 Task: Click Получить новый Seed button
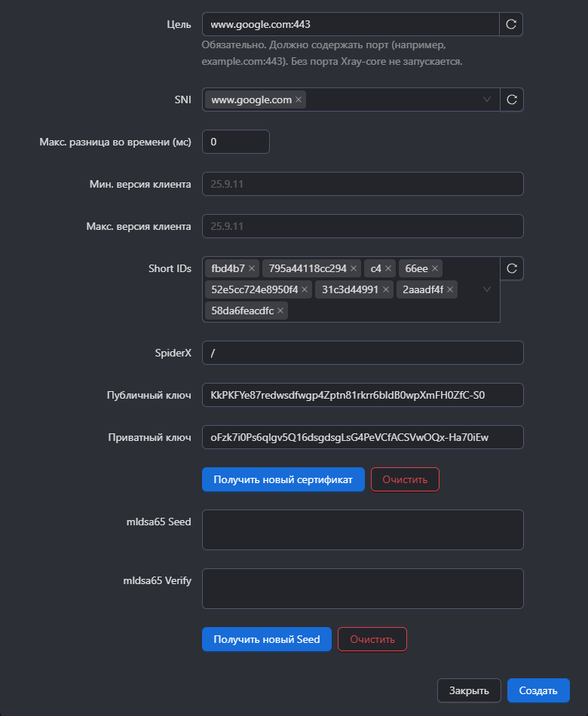267,639
